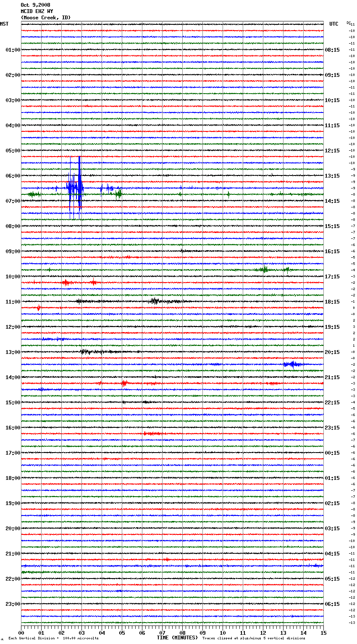
Task: Click the (Moose Creek, ID) location label
Action: pyautogui.click(x=46, y=18)
